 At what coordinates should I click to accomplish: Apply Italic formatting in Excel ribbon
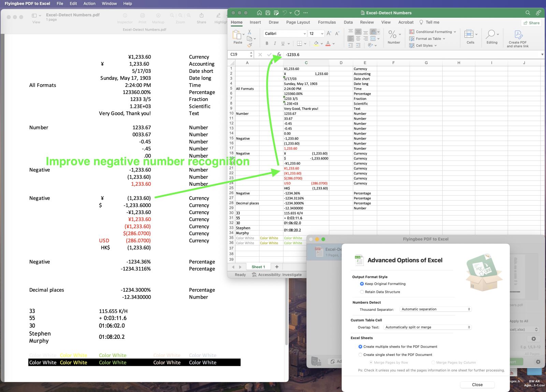(275, 43)
